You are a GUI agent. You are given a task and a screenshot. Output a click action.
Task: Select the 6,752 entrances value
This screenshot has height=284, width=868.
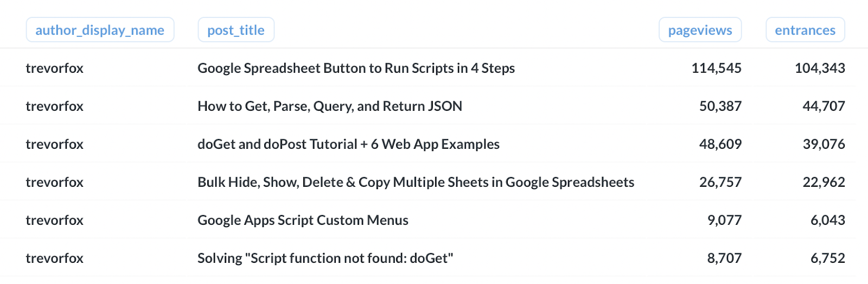point(828,258)
